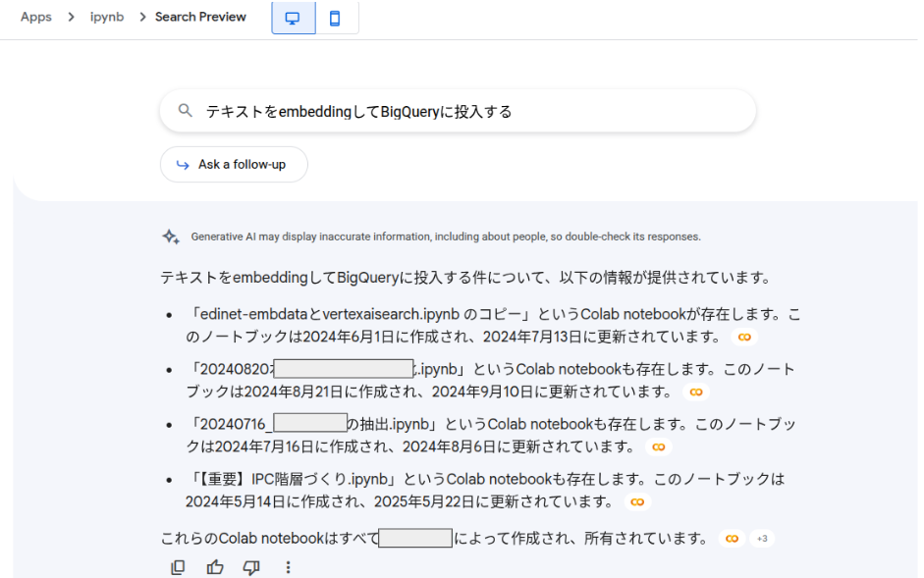Image resolution: width=924 pixels, height=578 pixels.
Task: Open Colab citation on the owner summary line
Action: (x=732, y=539)
